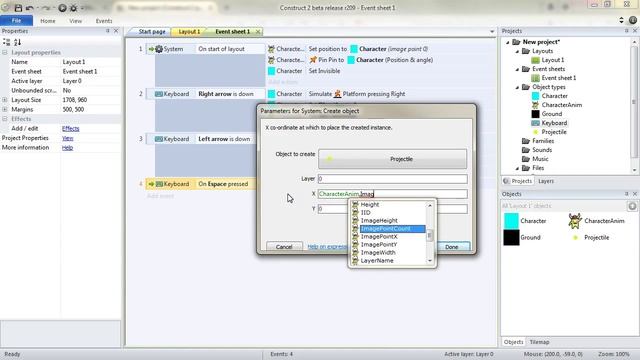The image size is (640, 360).
Task: Select Ground black icon in Objects panel
Action: click(511, 238)
